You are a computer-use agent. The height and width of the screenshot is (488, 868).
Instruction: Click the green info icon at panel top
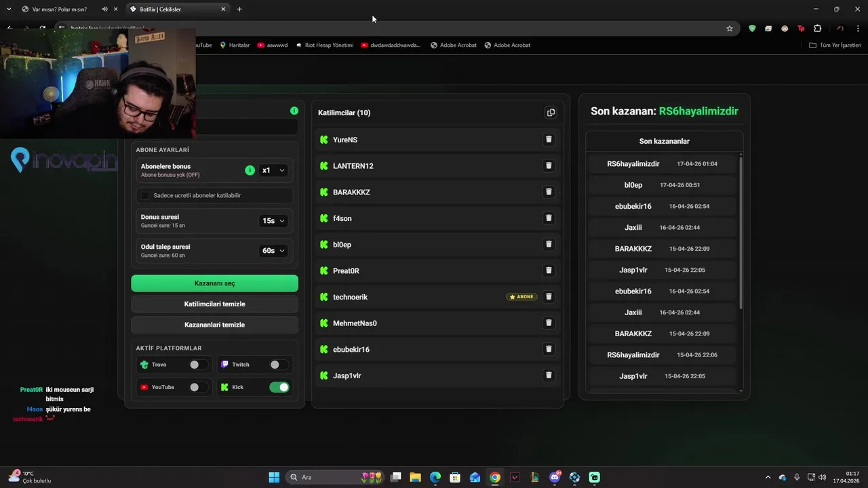pos(294,110)
